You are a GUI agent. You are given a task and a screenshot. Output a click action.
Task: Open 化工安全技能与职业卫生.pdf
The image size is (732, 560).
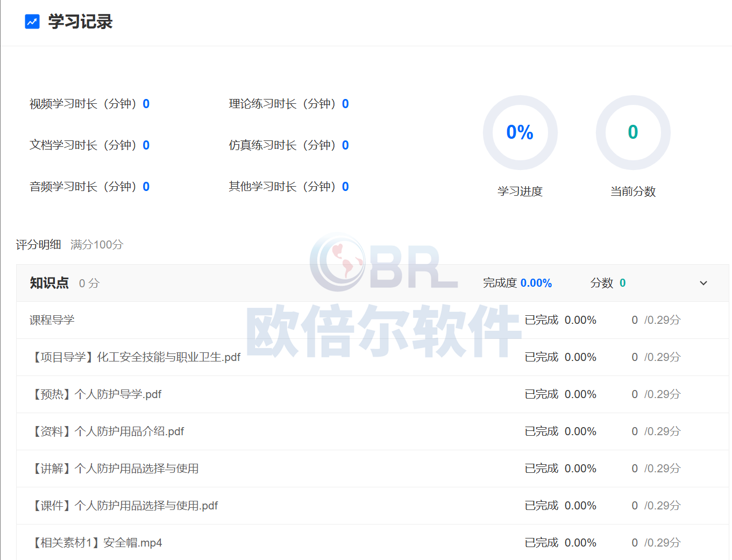click(x=137, y=357)
